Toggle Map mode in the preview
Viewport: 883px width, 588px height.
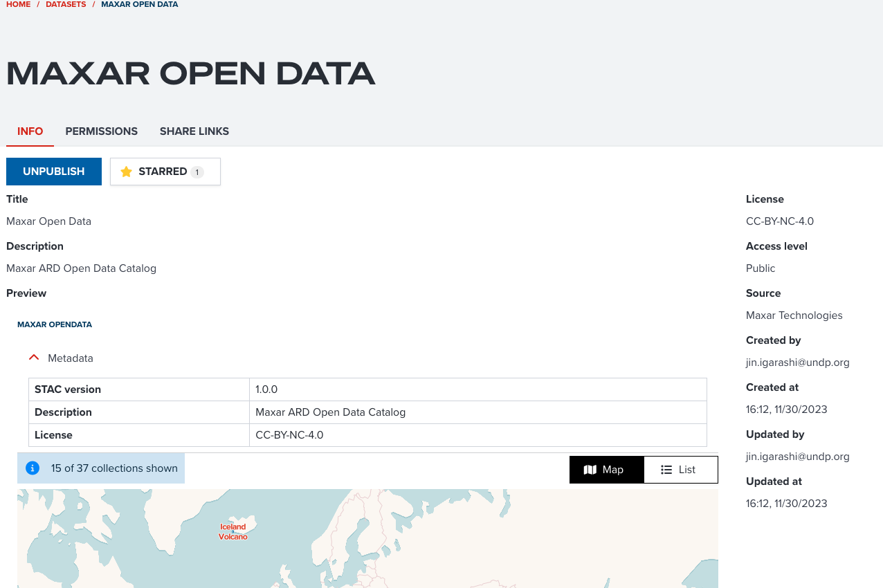[x=606, y=469]
